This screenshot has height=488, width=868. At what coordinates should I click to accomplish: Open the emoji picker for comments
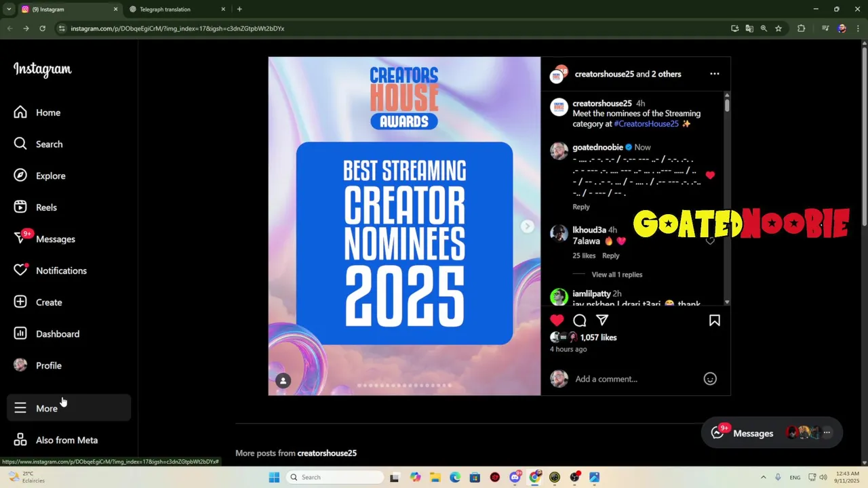tap(710, 379)
